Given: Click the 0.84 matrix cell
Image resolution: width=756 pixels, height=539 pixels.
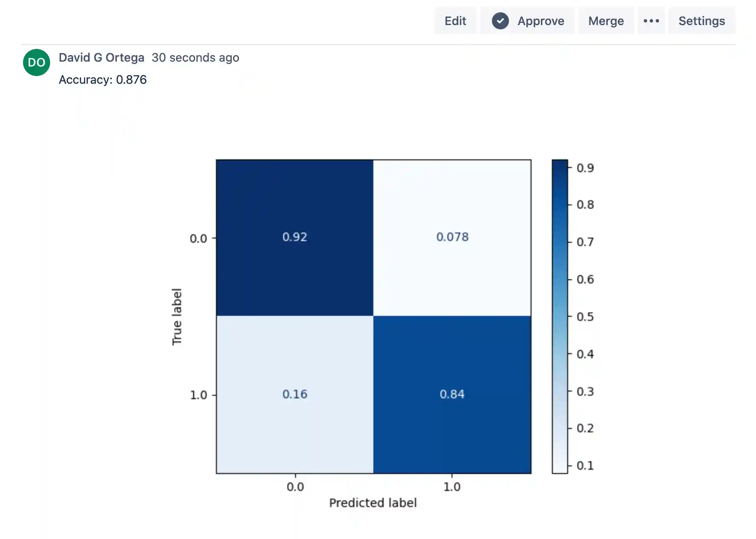Looking at the screenshot, I should [452, 394].
